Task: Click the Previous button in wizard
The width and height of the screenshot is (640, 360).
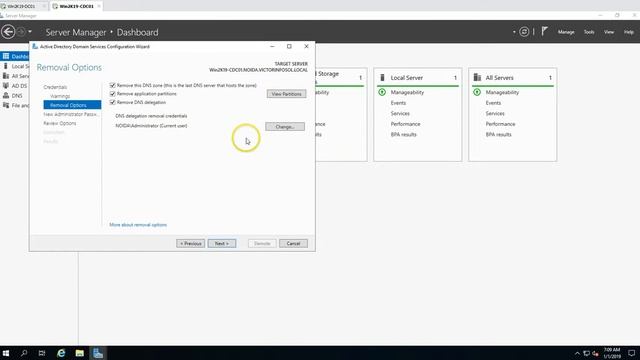Action: click(x=191, y=243)
